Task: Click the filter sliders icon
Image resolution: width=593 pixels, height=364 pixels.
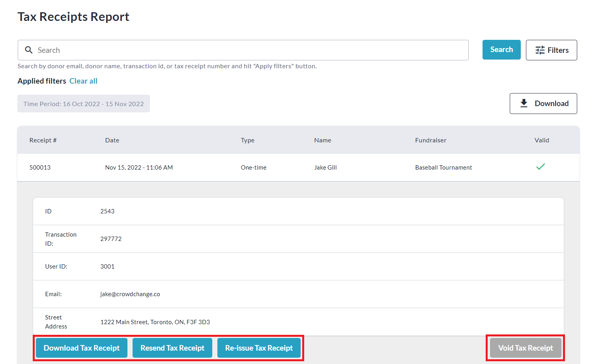Action: point(540,50)
